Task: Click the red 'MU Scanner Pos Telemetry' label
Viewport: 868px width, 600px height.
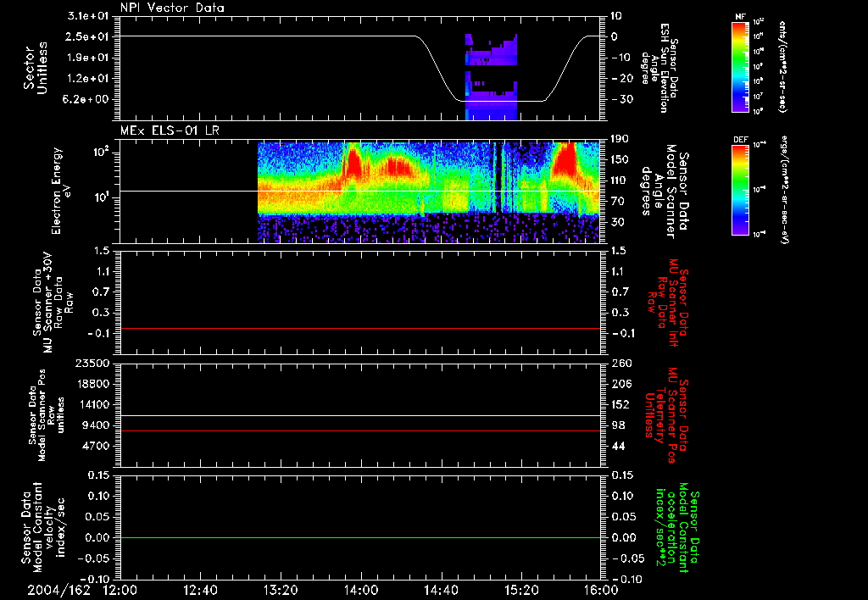Action: tap(666, 415)
